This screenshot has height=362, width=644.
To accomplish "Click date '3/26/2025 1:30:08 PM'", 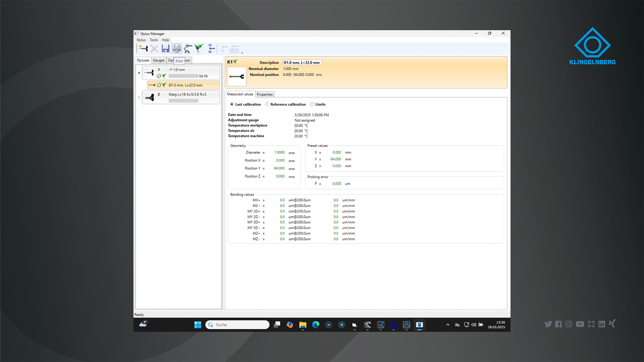I will pos(312,115).
